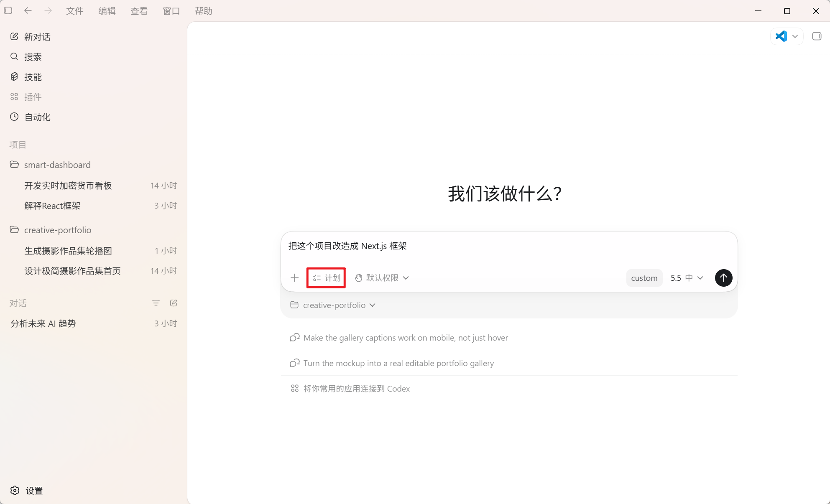Minimize the application window
The image size is (830, 504).
(x=758, y=11)
